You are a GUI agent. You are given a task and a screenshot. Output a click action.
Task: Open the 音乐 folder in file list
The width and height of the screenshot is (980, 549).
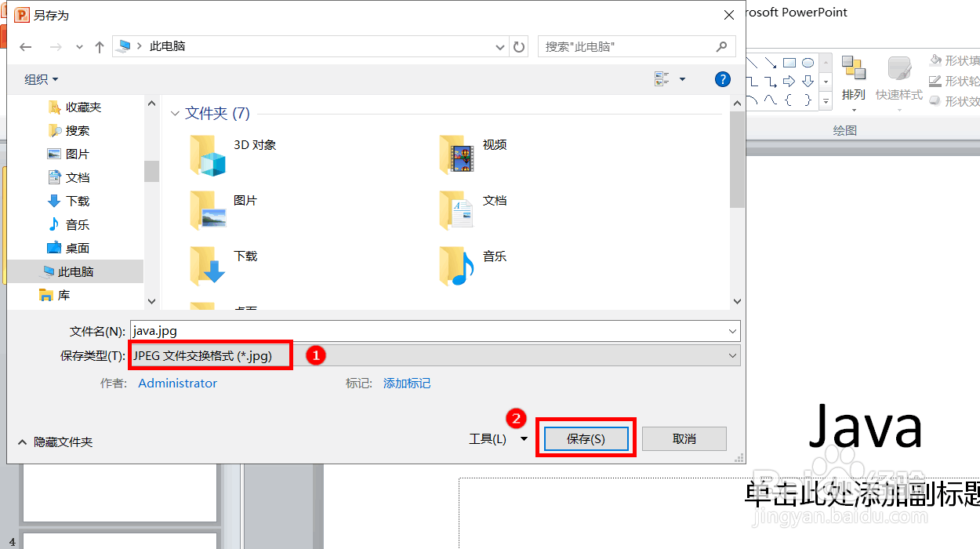tap(474, 265)
